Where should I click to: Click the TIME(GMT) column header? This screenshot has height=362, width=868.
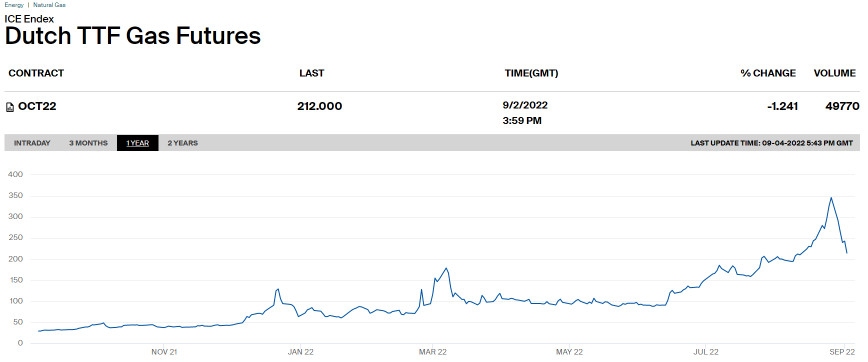click(531, 73)
